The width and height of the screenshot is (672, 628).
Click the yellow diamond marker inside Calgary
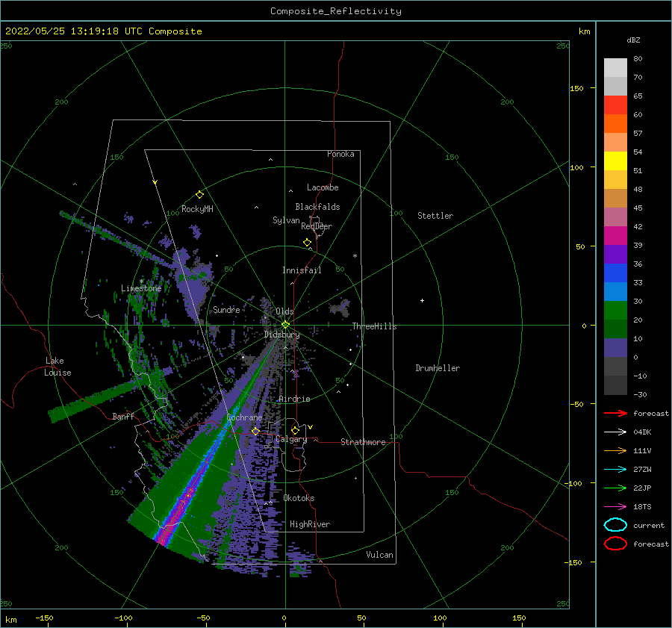(295, 430)
